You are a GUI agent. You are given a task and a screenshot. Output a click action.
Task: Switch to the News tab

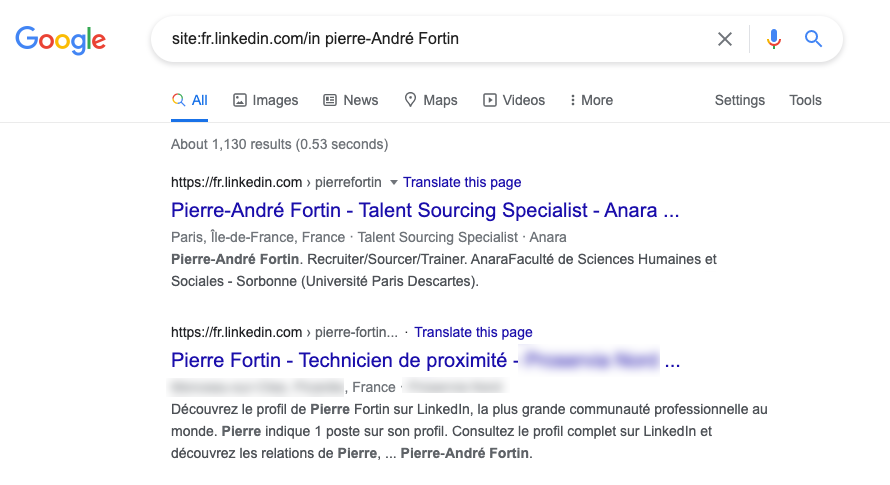click(x=351, y=101)
